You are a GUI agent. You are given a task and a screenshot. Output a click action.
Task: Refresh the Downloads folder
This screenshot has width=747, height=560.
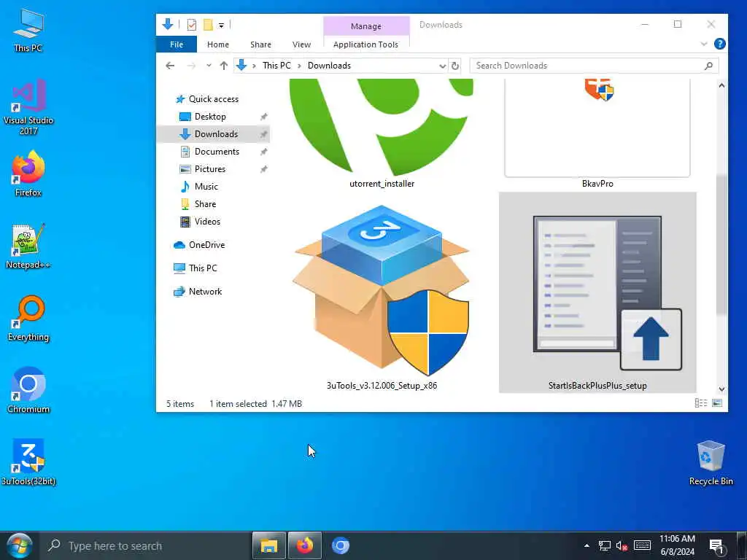coord(455,66)
